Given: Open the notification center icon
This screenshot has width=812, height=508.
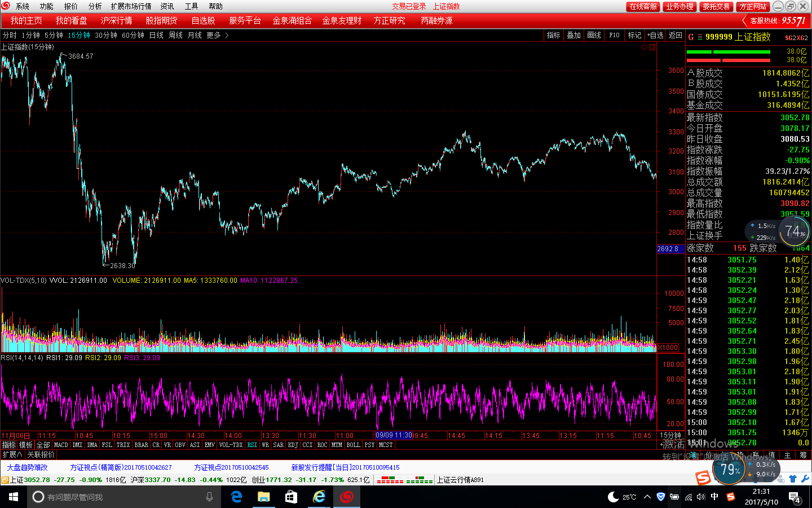Looking at the screenshot, I should pyautogui.click(x=795, y=497).
